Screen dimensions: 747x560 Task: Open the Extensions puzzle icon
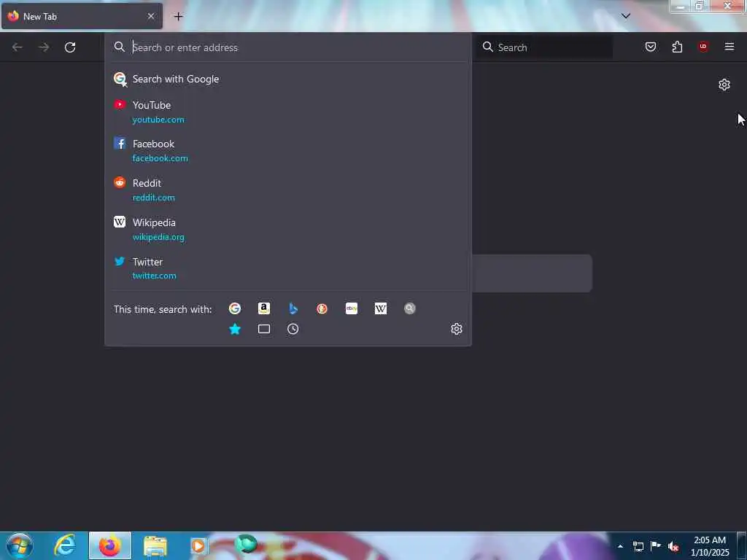coord(677,47)
